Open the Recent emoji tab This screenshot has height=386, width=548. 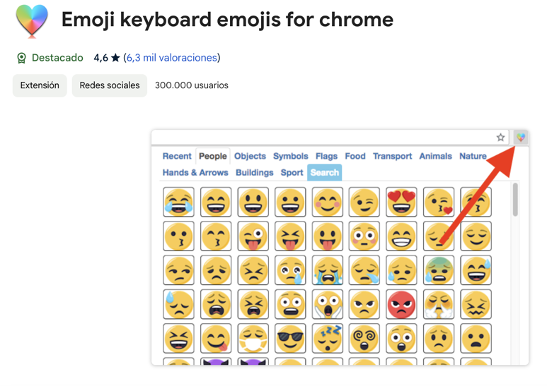coord(177,156)
